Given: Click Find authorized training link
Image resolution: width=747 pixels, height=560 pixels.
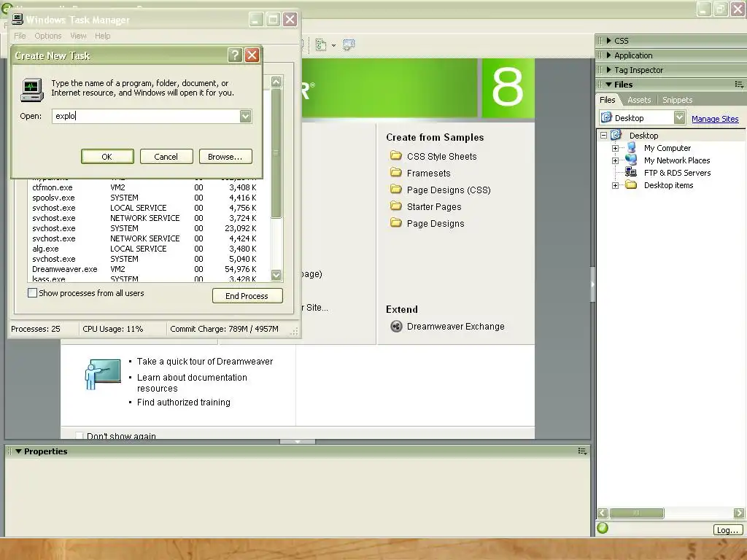Looking at the screenshot, I should pyautogui.click(x=183, y=402).
